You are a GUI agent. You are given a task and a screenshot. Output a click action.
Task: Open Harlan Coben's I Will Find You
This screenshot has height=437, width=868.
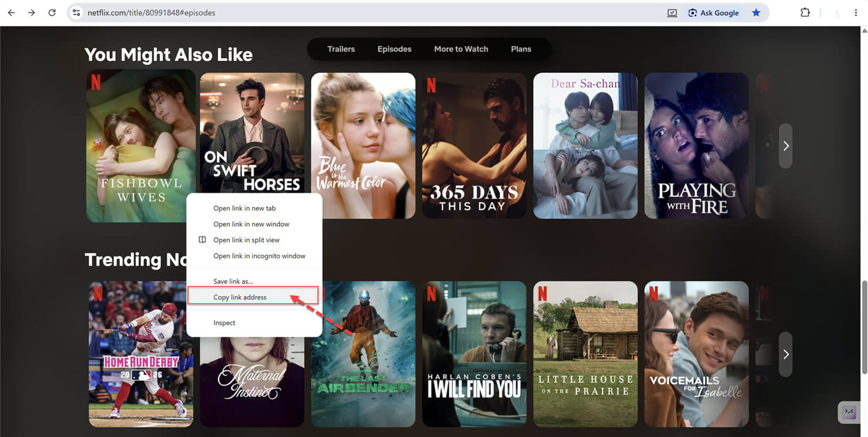[x=475, y=354]
